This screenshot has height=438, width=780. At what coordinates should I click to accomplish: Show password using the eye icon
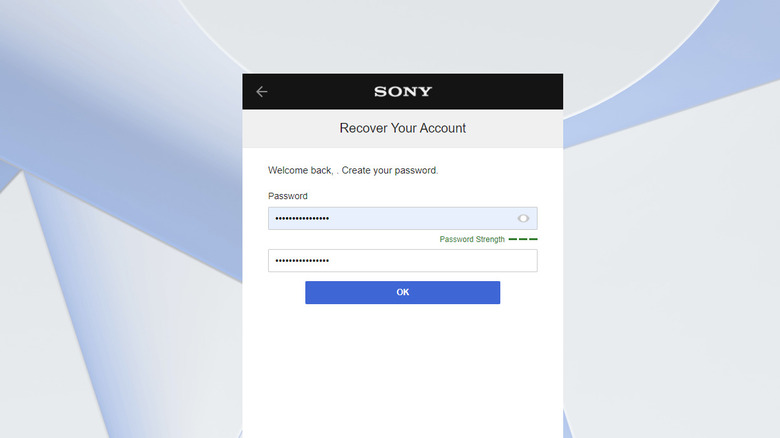[523, 219]
